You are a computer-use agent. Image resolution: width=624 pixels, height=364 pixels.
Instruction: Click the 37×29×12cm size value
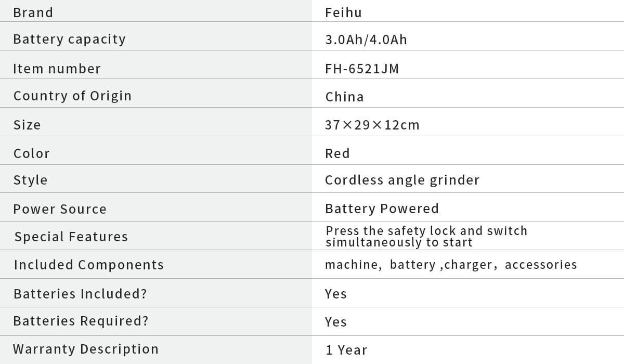pos(372,125)
